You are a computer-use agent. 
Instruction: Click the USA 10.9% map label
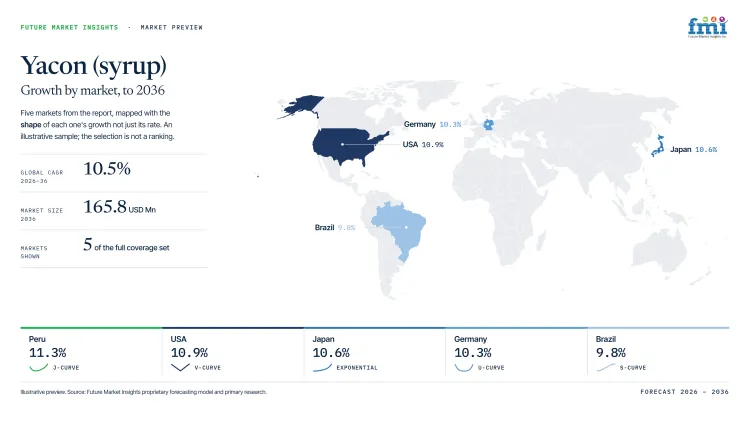[423, 144]
